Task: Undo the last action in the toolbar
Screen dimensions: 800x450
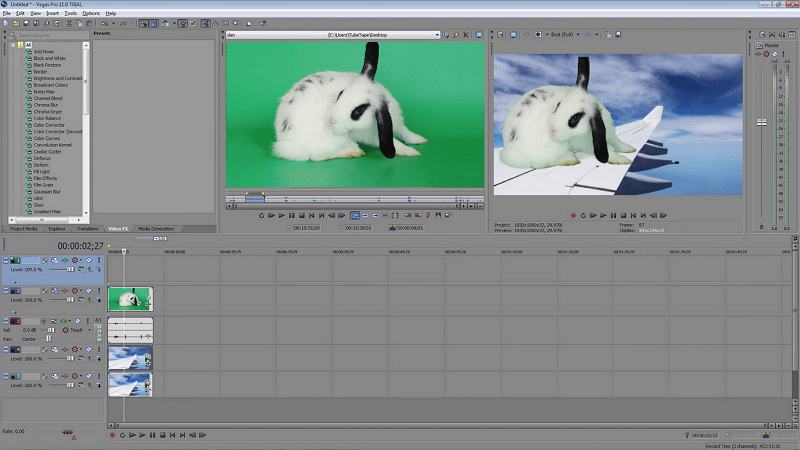Action: coord(104,23)
